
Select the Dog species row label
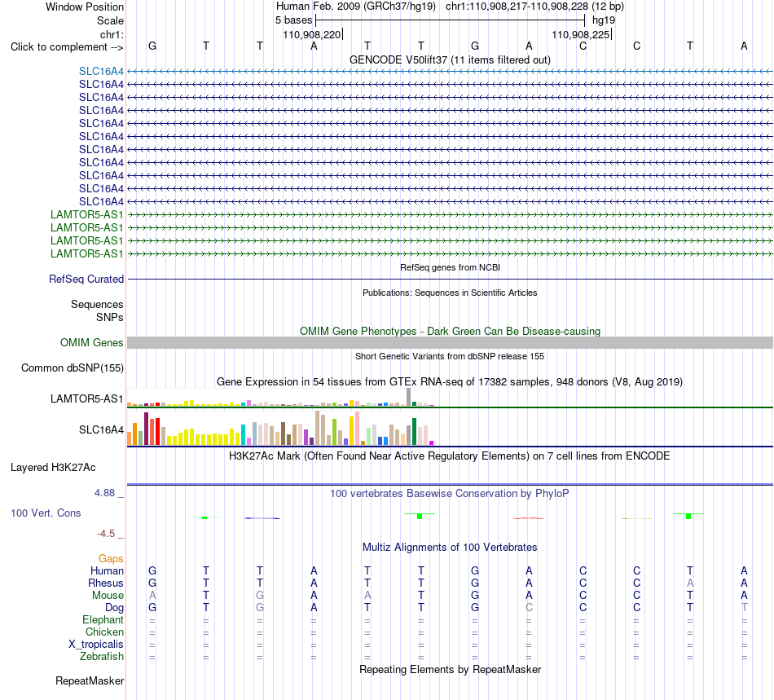114,608
